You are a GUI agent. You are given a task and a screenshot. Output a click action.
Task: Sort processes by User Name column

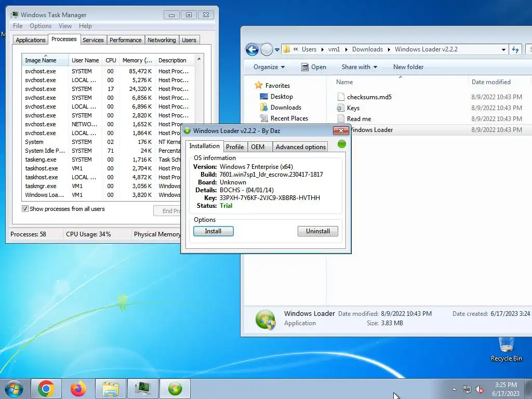click(85, 60)
